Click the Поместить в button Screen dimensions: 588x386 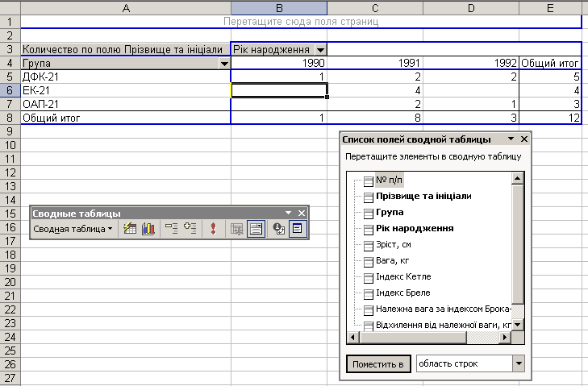(x=378, y=364)
